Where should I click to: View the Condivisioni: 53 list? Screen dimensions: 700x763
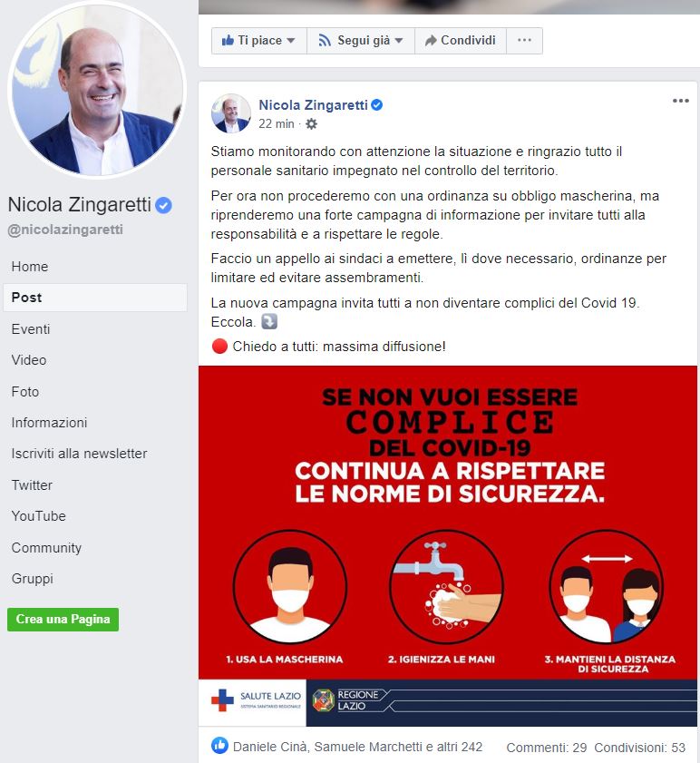639,748
